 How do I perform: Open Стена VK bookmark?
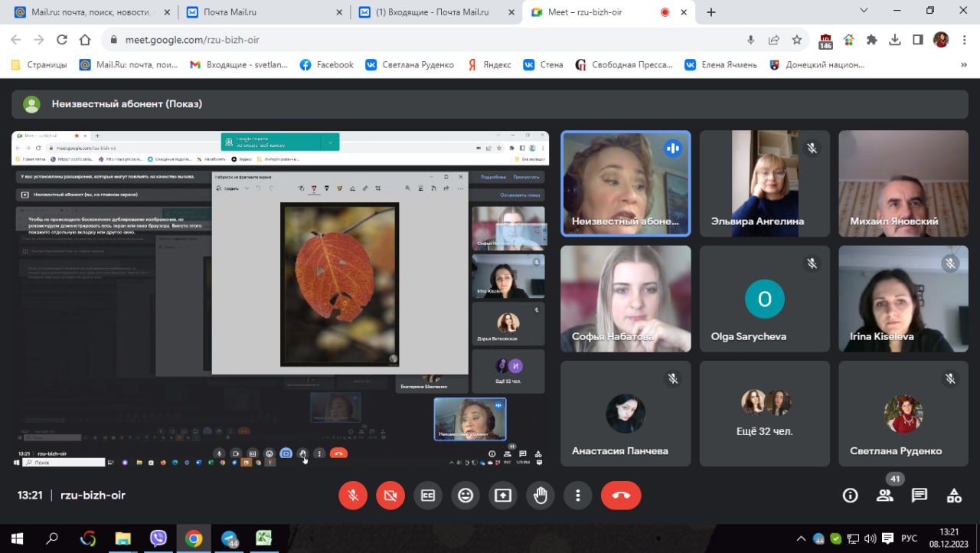click(543, 65)
